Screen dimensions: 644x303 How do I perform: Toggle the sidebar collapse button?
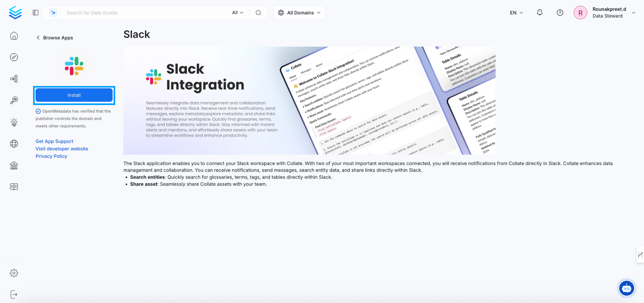click(x=35, y=12)
